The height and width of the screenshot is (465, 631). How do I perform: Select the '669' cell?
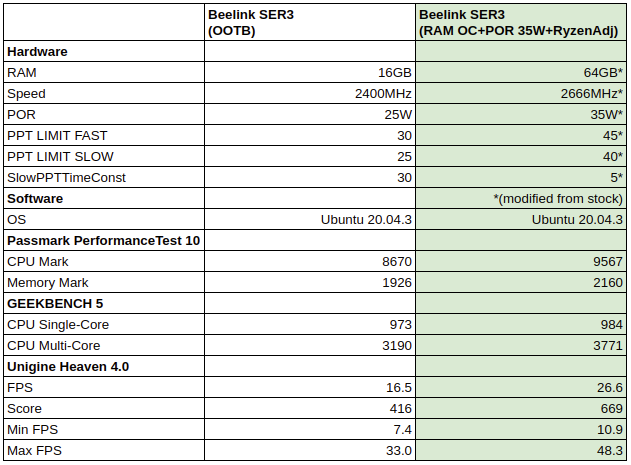(521, 408)
